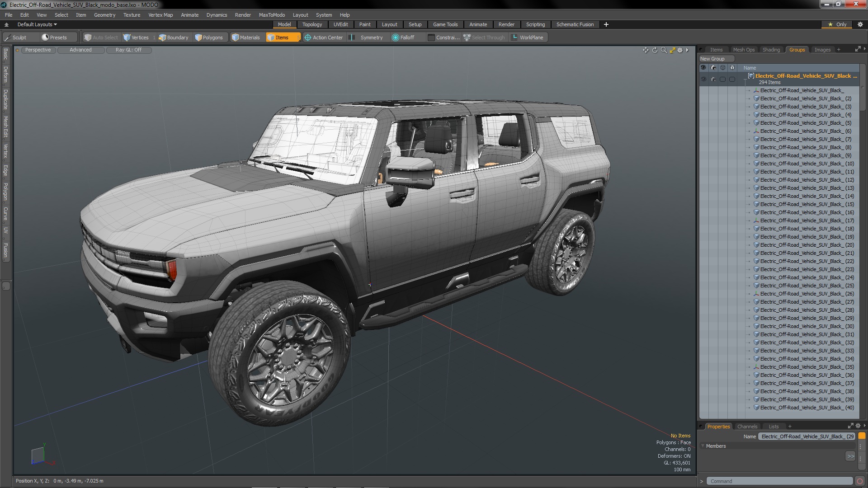Add a new layout tab with plus
The height and width of the screenshot is (488, 868).
tap(606, 24)
